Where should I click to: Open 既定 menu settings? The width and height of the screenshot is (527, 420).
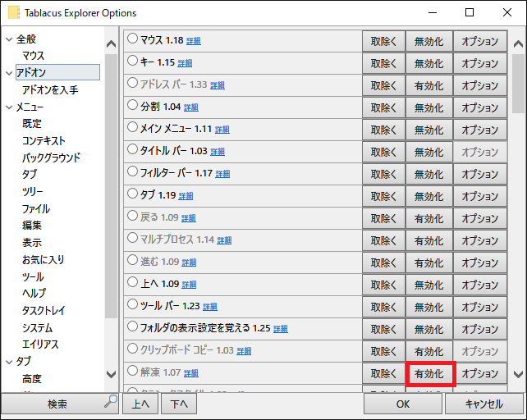click(32, 124)
